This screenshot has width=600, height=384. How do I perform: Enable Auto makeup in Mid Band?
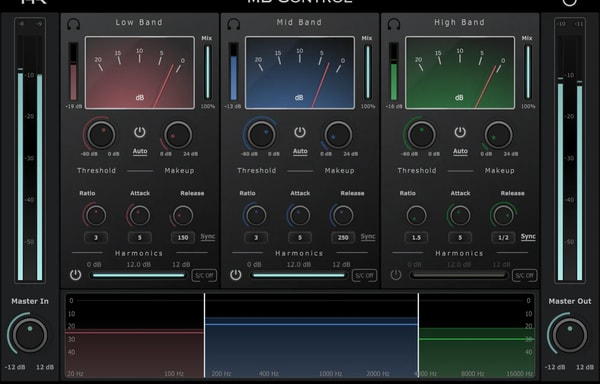tap(300, 151)
